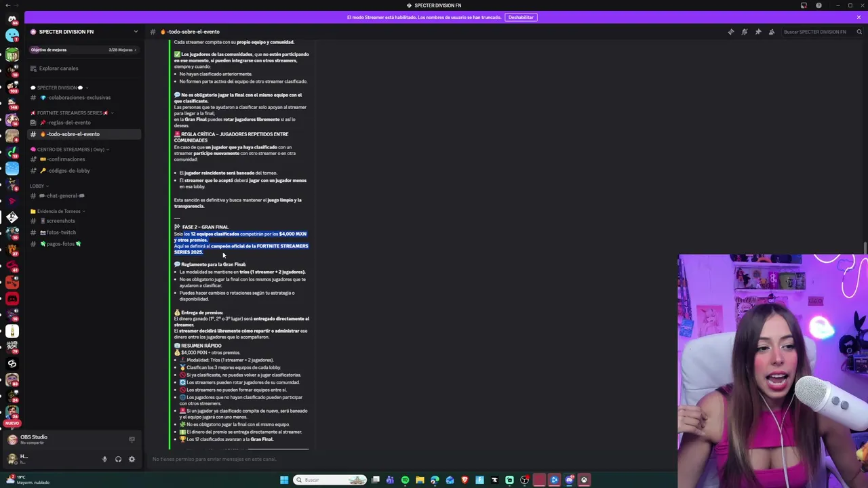Dismiss the purple Streamer mode banner

click(859, 17)
